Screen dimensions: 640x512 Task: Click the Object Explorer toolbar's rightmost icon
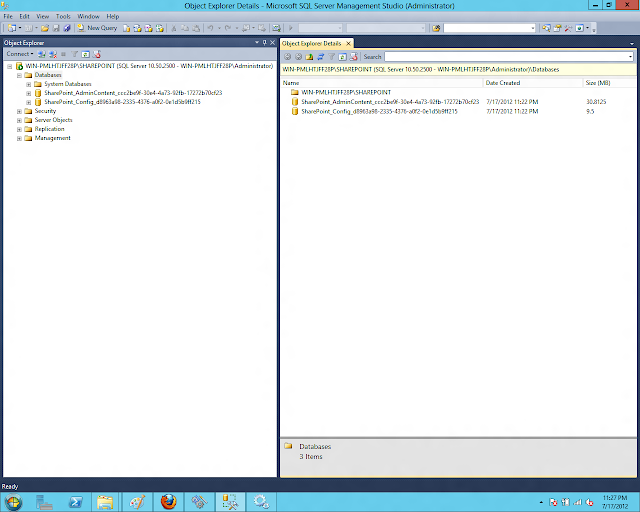(x=97, y=54)
